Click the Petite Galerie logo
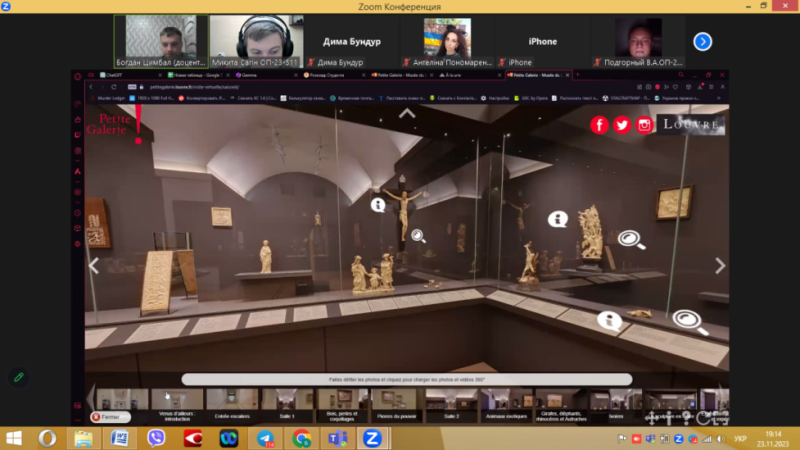The height and width of the screenshot is (450, 800). (x=115, y=125)
